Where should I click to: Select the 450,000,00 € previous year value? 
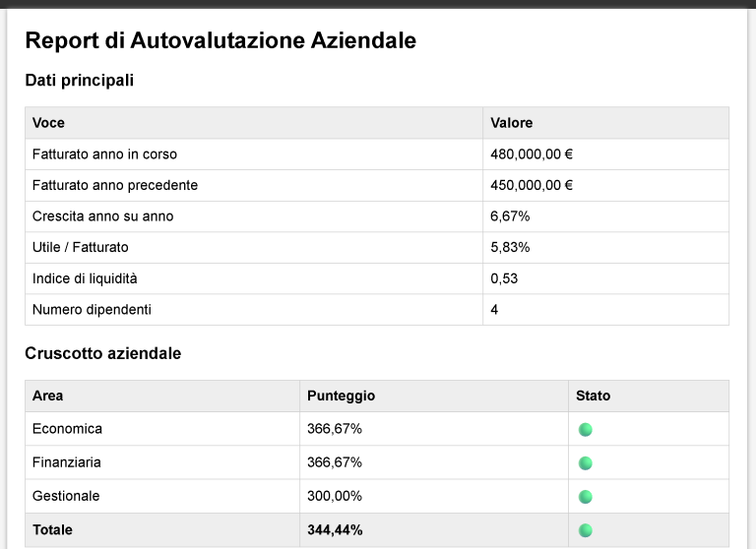click(532, 185)
